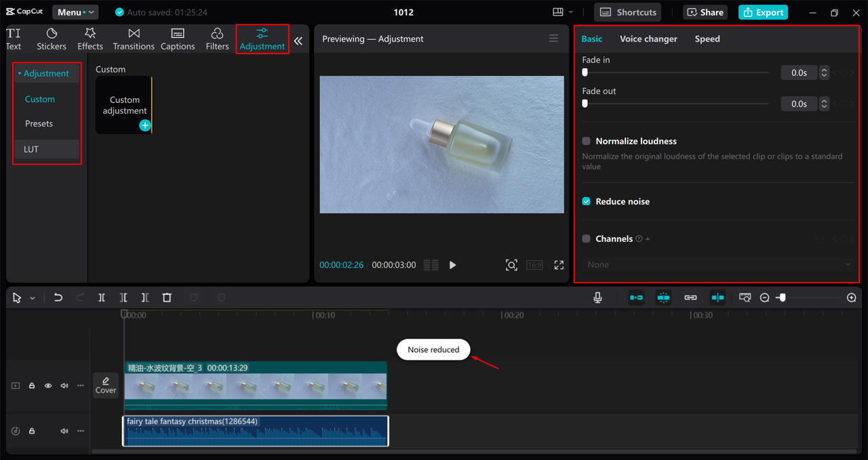
Task: Split clip at playhead
Action: pos(102,297)
